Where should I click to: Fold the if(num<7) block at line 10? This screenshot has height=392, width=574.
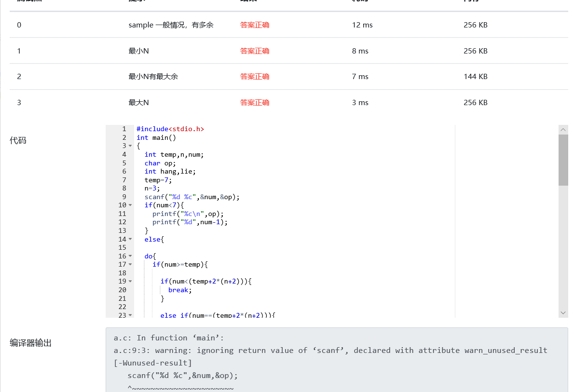point(130,205)
